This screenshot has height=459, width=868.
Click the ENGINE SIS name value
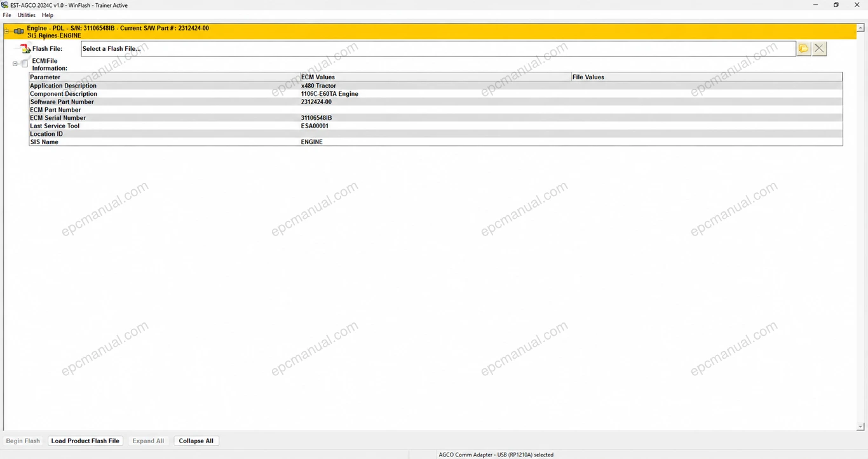312,142
